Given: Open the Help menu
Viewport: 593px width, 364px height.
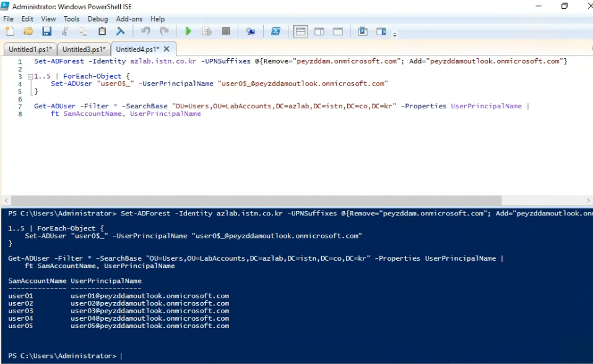Looking at the screenshot, I should click(157, 19).
